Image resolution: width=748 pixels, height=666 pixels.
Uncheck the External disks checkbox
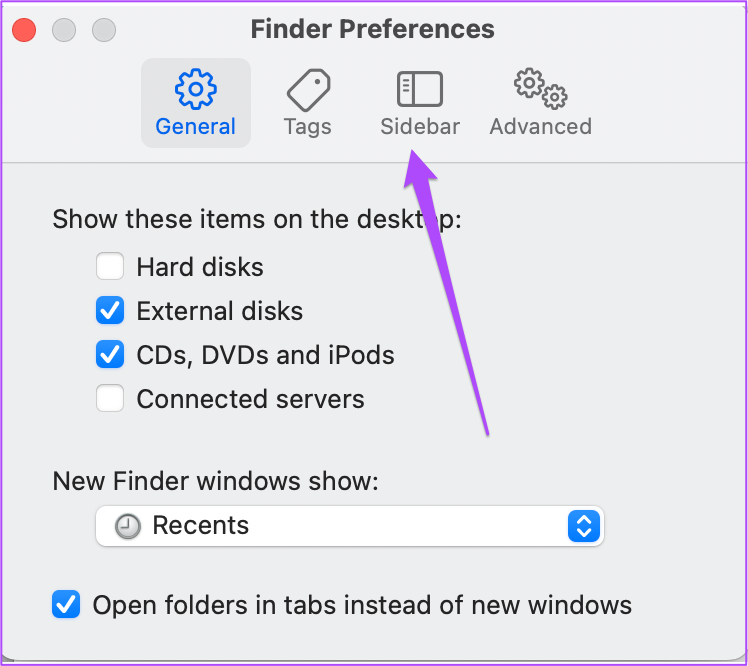(x=110, y=311)
